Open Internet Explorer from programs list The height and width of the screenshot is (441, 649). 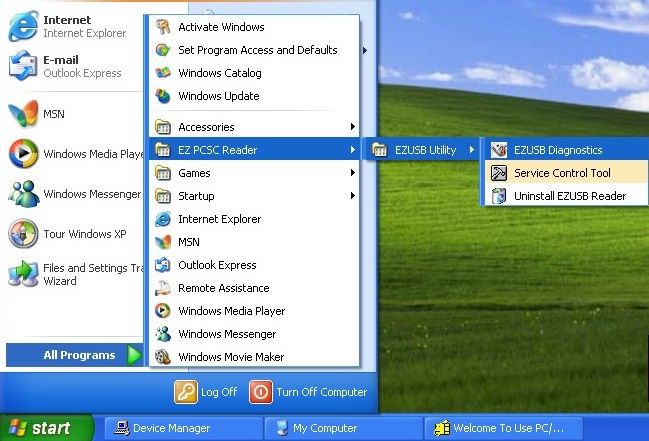tap(254, 219)
